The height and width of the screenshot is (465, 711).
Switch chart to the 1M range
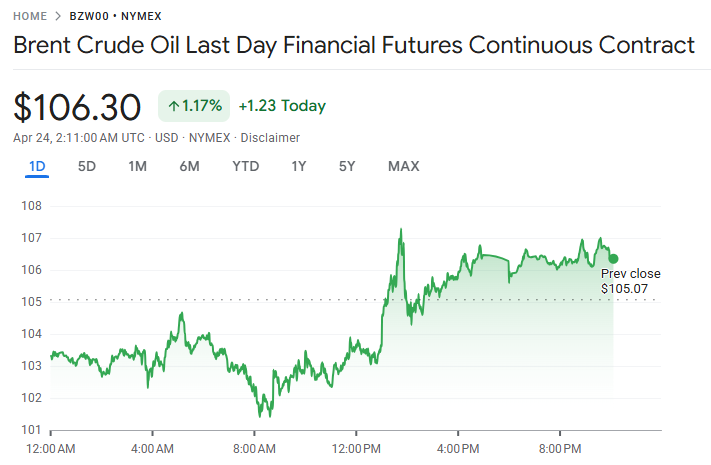click(138, 166)
